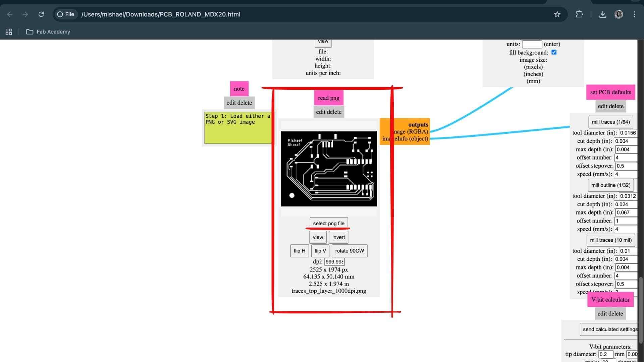Open the Chrome three-dot menu
Image resolution: width=644 pixels, height=362 pixels.
point(634,14)
